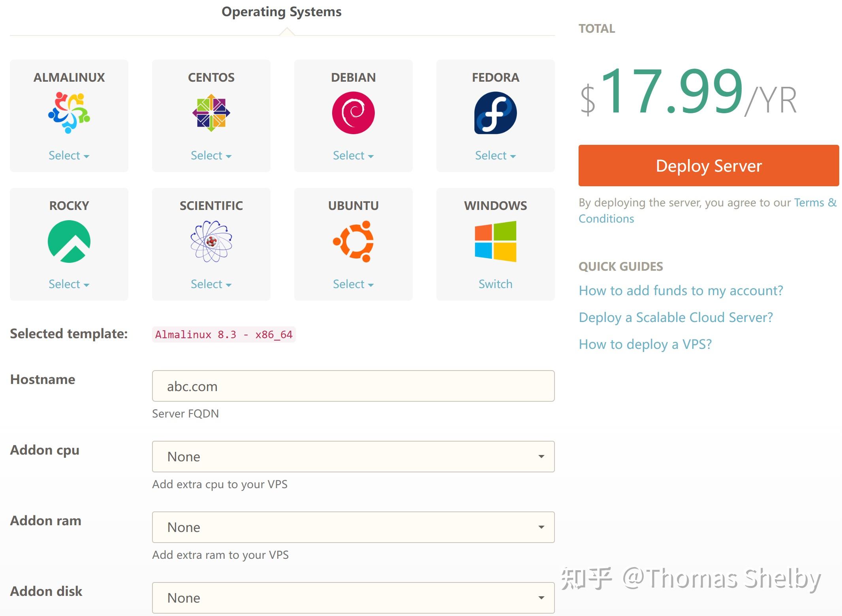Open the Ubuntu version Select menu

[353, 284]
